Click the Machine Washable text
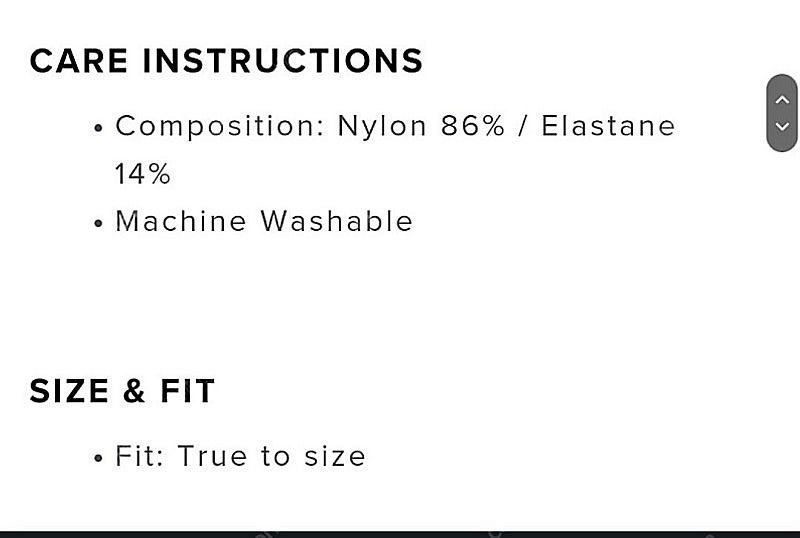This screenshot has height=538, width=800. point(264,222)
